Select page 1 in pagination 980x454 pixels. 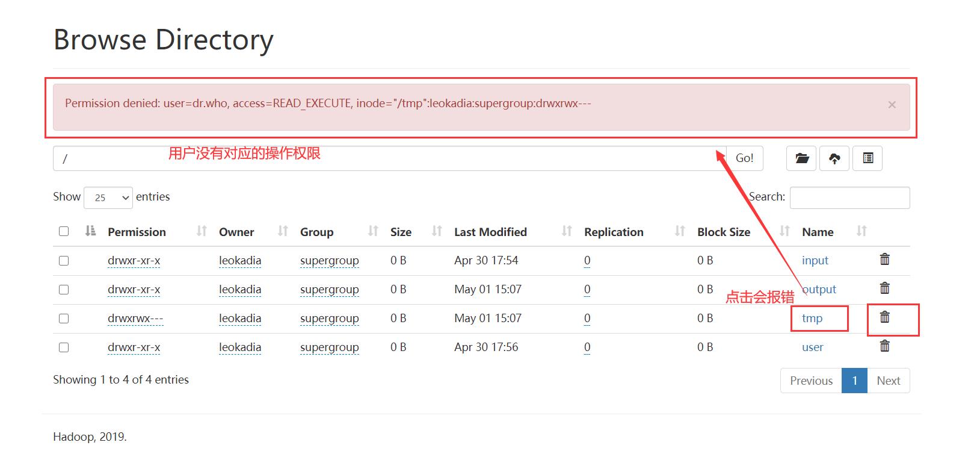854,381
